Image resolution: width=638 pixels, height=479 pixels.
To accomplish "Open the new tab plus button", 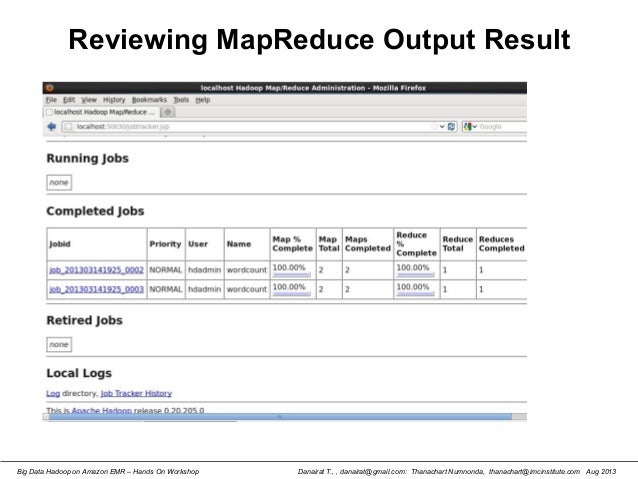I will pos(167,112).
